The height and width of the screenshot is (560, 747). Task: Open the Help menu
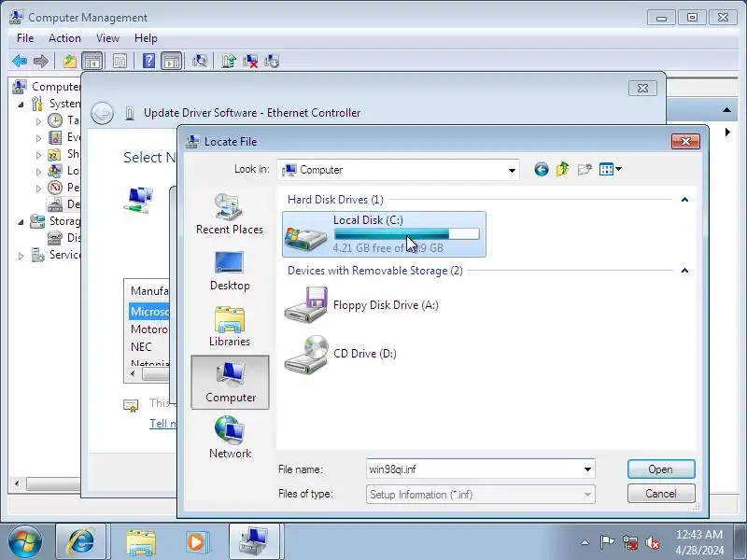click(146, 38)
